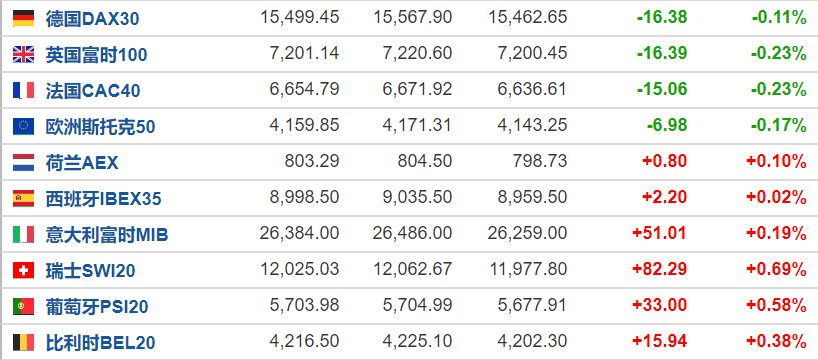Viewport: 818px width, 360px height.
Task: Open the 瑞士SWI20 index link
Action: (90, 271)
